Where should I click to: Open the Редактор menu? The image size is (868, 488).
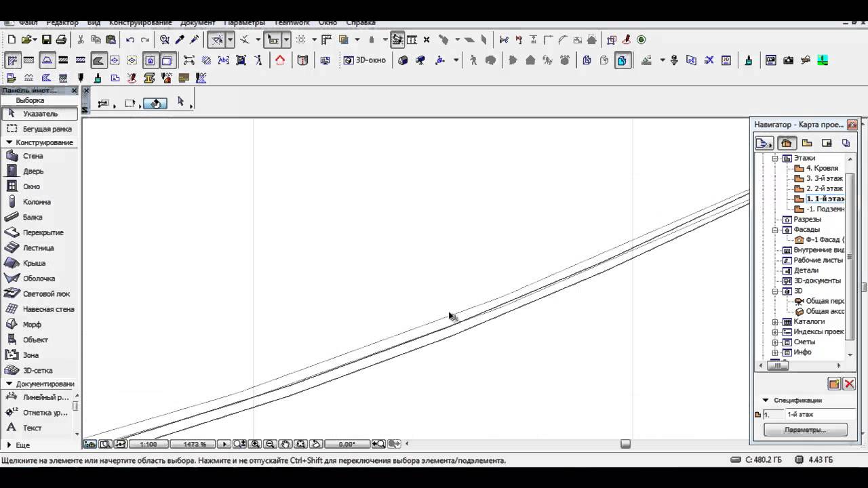(64, 22)
